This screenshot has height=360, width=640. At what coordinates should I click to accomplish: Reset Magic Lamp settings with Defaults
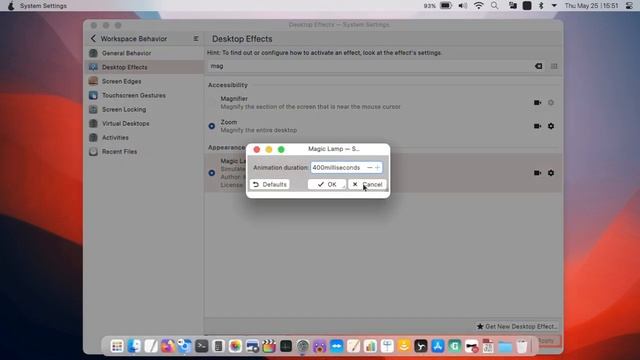(269, 184)
